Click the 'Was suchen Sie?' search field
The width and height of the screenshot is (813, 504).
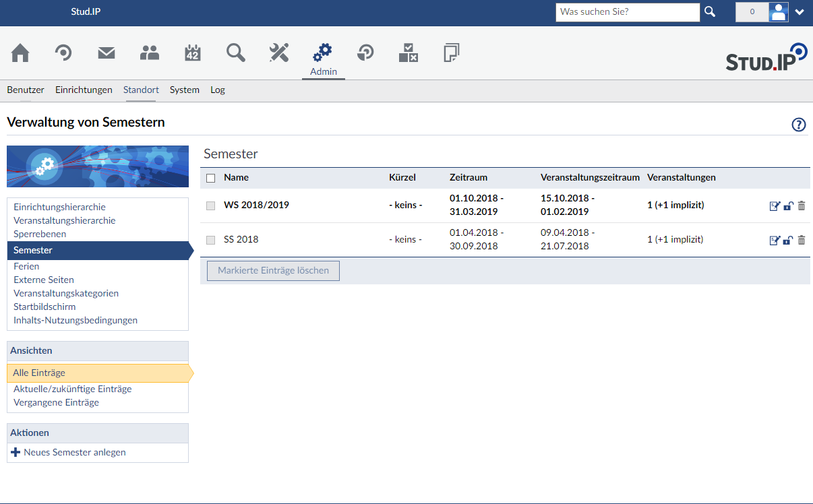click(x=628, y=12)
